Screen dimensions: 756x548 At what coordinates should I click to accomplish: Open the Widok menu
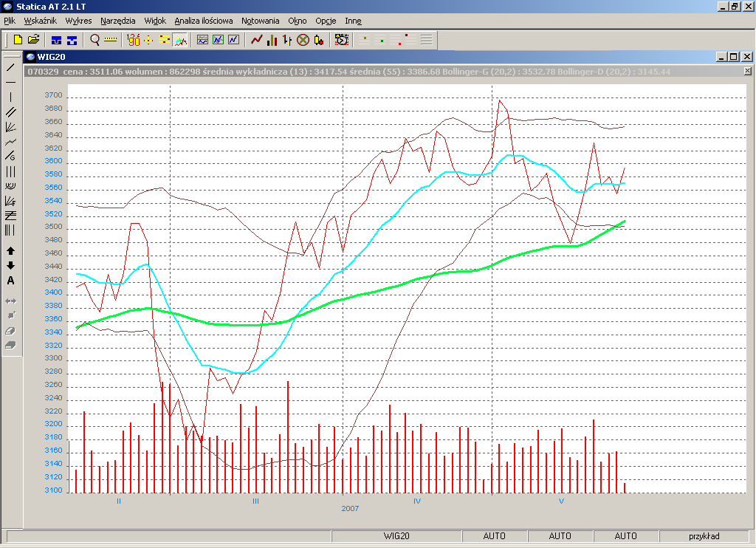click(155, 21)
